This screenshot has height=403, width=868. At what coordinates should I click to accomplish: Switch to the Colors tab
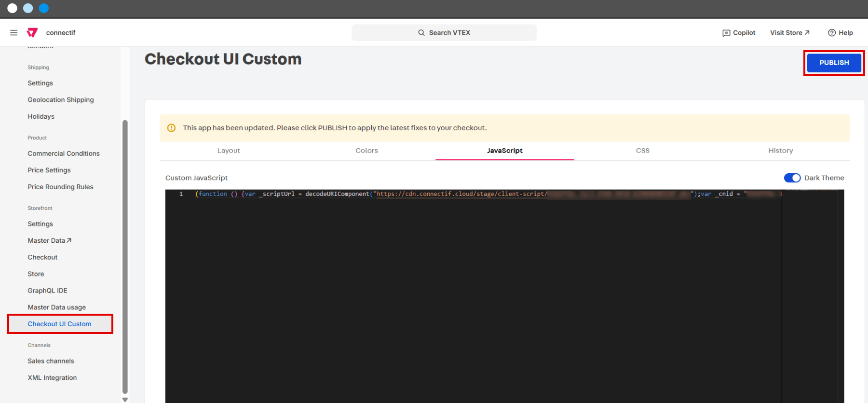pos(367,151)
